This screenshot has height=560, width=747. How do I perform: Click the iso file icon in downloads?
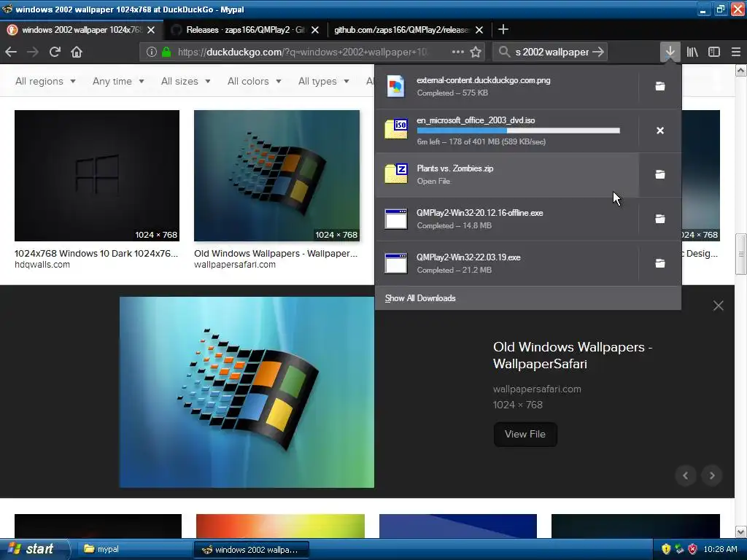(x=396, y=128)
